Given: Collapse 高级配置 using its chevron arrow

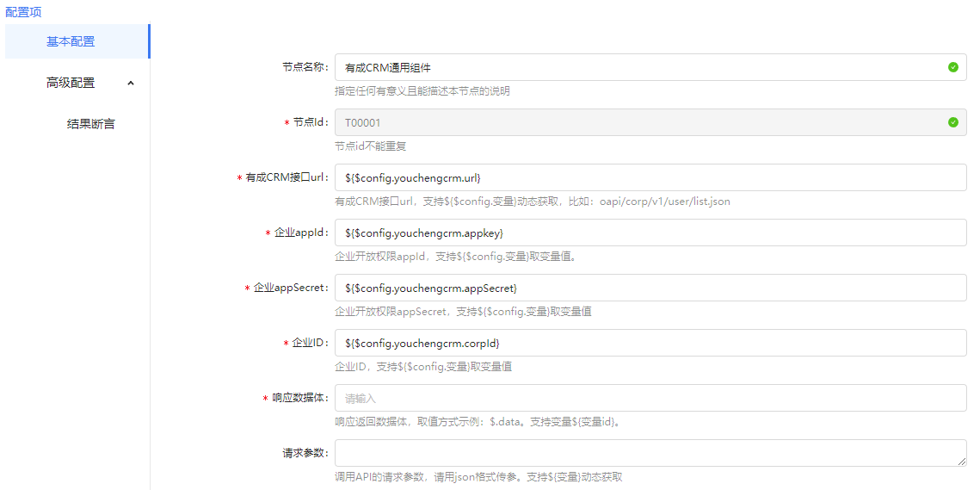Looking at the screenshot, I should [131, 84].
